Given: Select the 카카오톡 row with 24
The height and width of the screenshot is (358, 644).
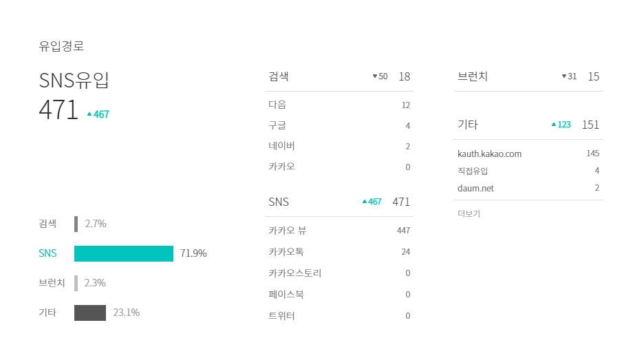Looking at the screenshot, I should [x=339, y=252].
